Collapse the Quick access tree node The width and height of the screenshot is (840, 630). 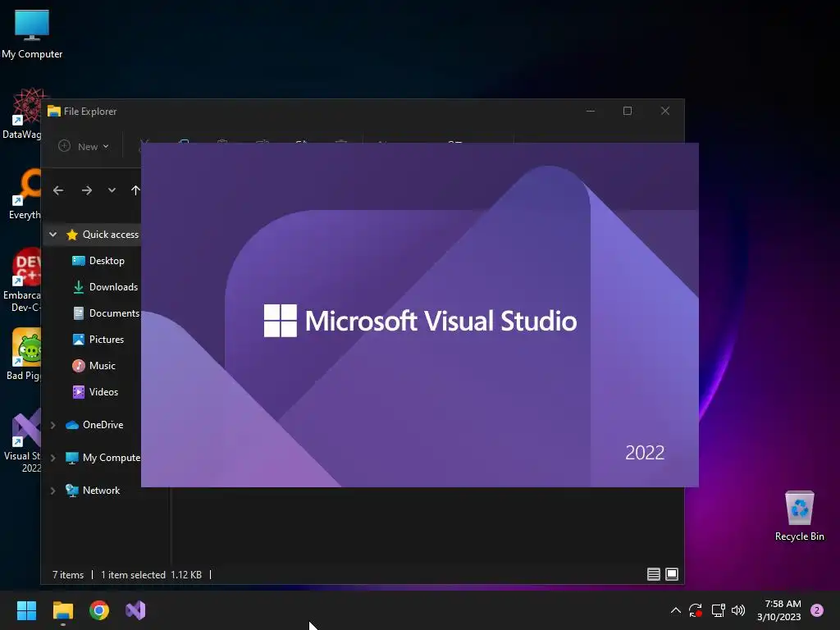(x=53, y=234)
